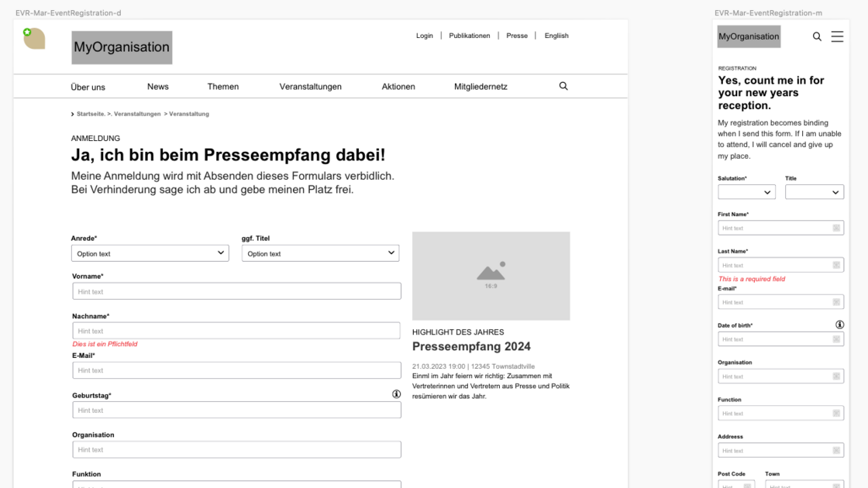This screenshot has height=488, width=868.
Task: Open the Veranstaltungen navigation item
Action: tap(311, 86)
